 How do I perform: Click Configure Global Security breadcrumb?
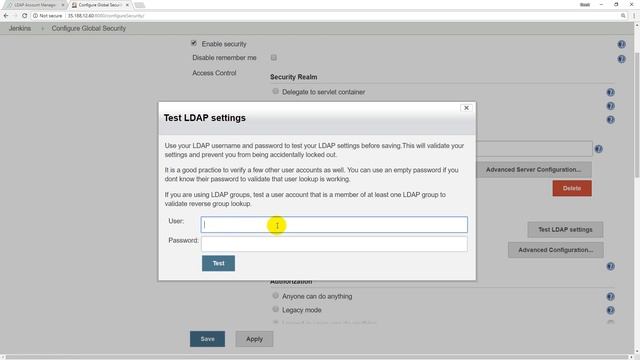(89, 28)
